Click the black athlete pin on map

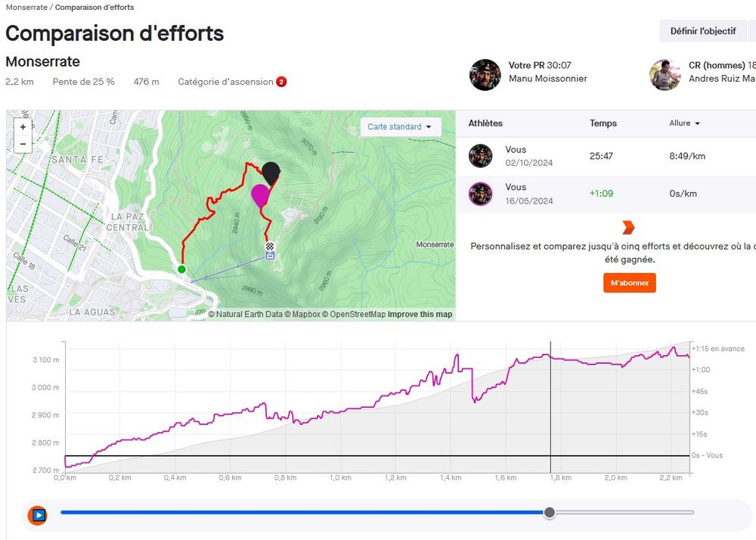271,172
